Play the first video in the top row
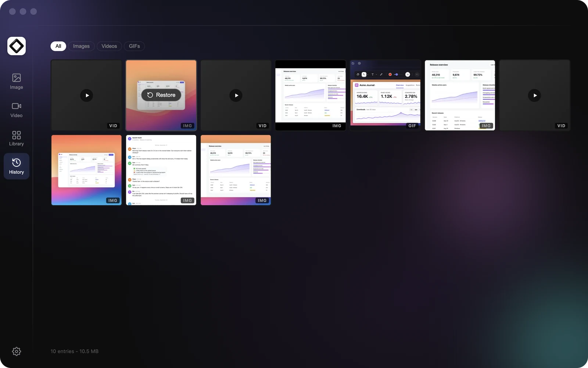Image resolution: width=588 pixels, height=368 pixels. coord(87,95)
